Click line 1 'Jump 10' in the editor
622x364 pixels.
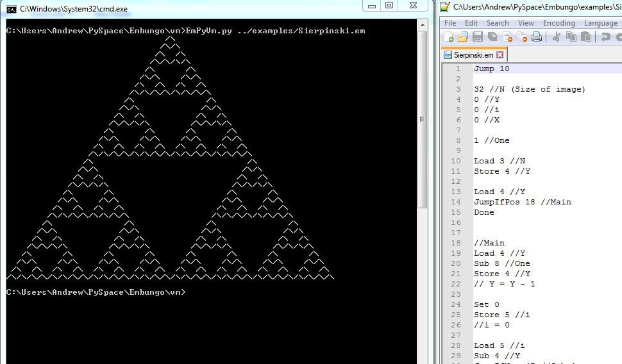491,69
